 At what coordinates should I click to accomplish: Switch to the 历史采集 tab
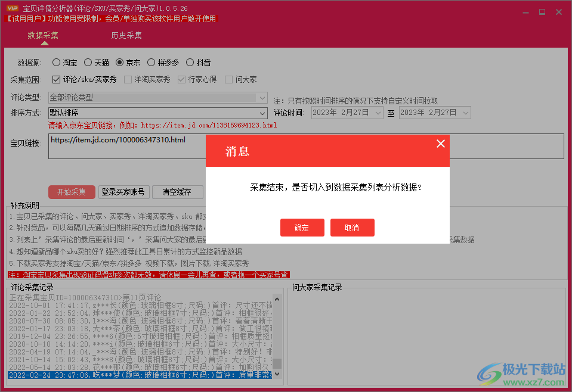coord(126,35)
